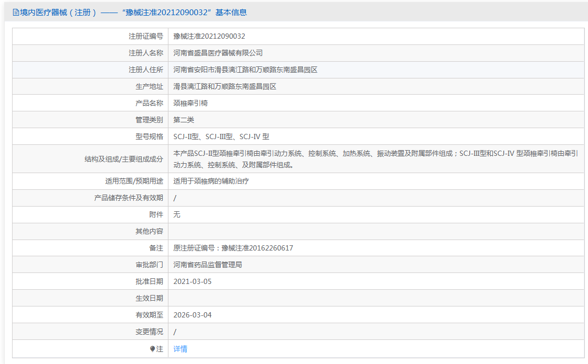Click the 注册人住所 label
The image size is (588, 364).
146,70
